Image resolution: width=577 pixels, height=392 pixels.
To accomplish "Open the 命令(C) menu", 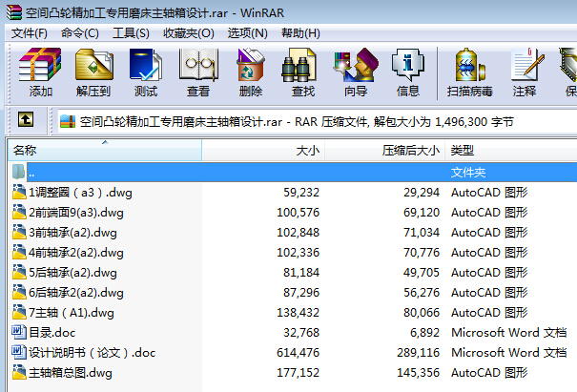I will pyautogui.click(x=80, y=33).
